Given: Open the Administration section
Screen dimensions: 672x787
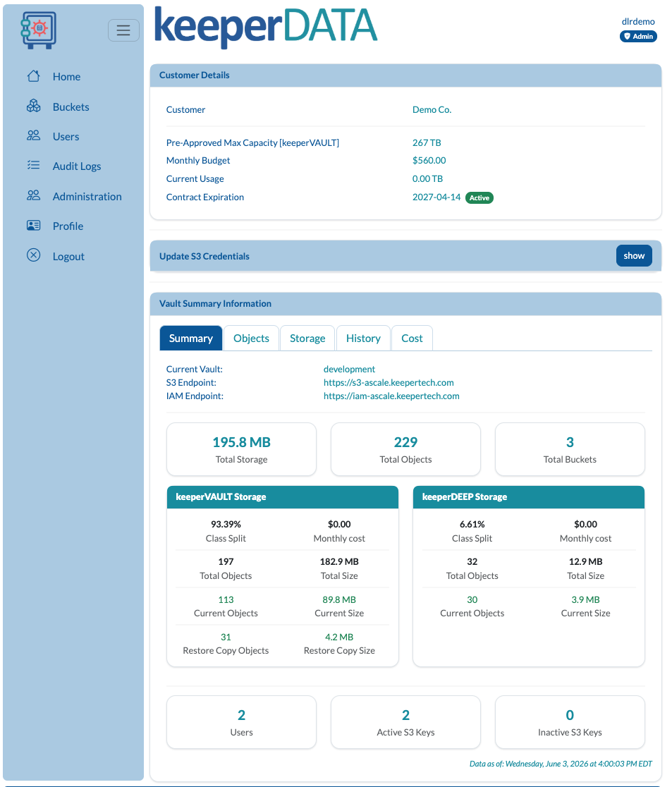Looking at the screenshot, I should point(87,196).
